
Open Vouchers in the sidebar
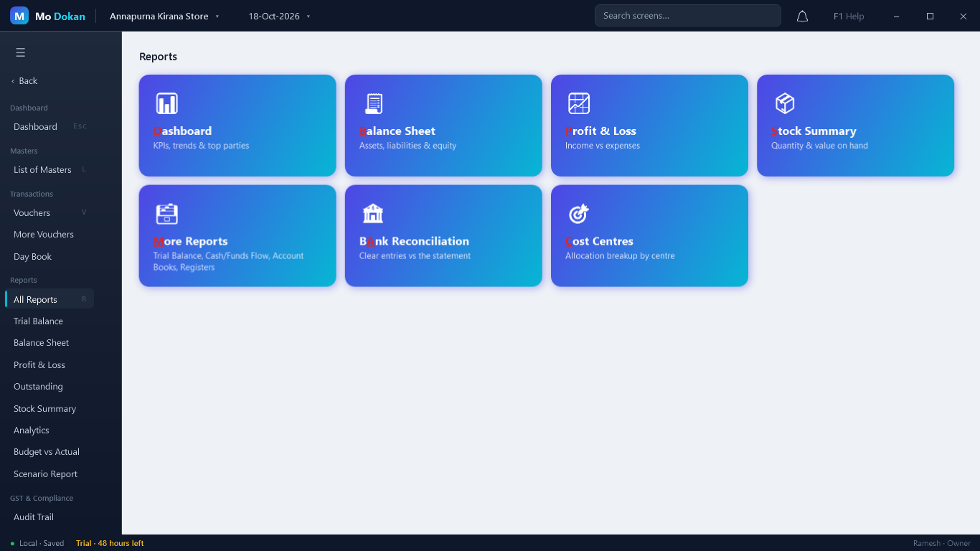[x=49, y=213]
